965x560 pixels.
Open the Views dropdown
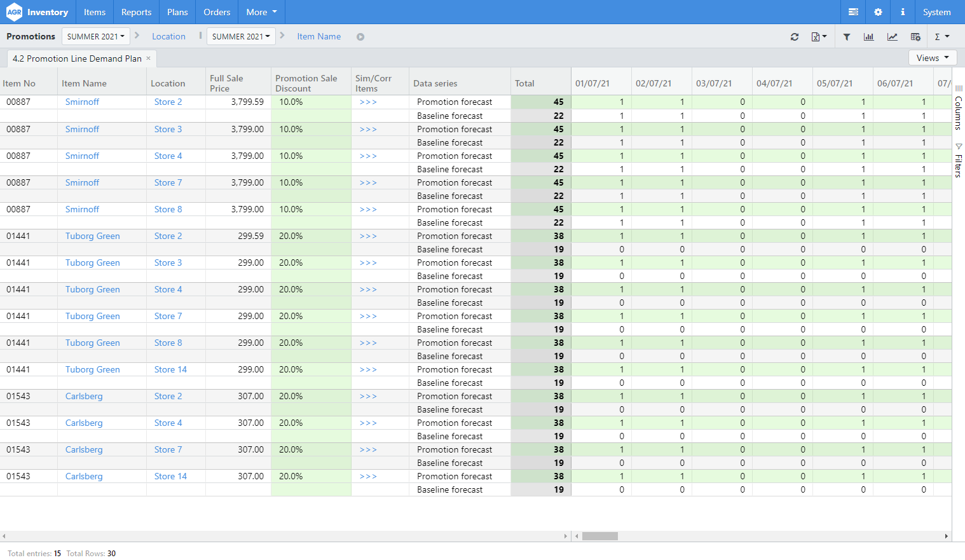tap(932, 57)
